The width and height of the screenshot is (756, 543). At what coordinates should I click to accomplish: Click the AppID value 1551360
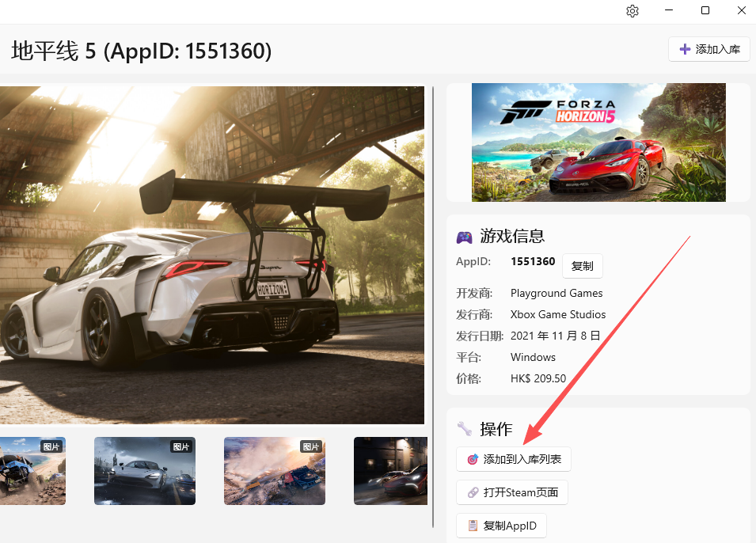pyautogui.click(x=533, y=261)
